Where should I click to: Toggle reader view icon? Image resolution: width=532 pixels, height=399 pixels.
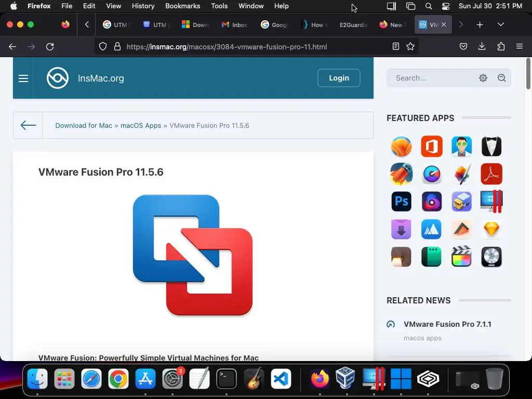pyautogui.click(x=395, y=46)
